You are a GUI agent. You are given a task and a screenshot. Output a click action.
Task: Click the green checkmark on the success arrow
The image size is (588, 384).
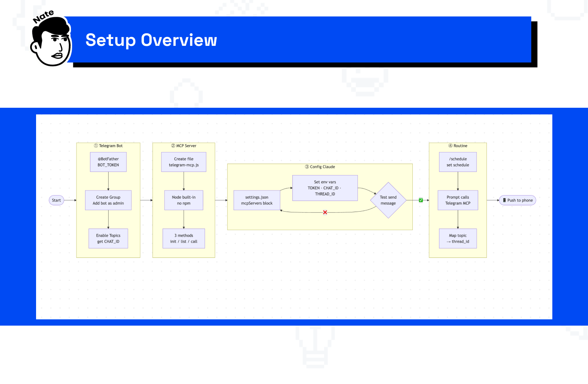coord(421,200)
